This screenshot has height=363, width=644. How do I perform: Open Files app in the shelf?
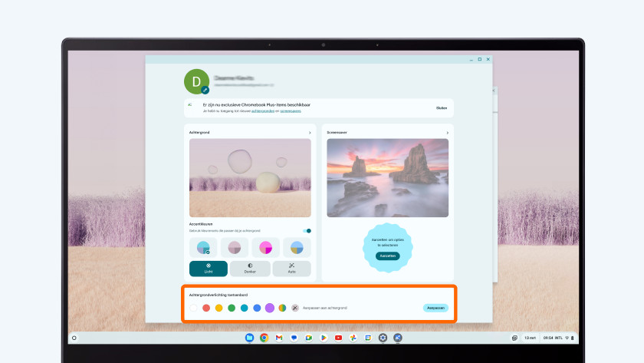point(249,338)
